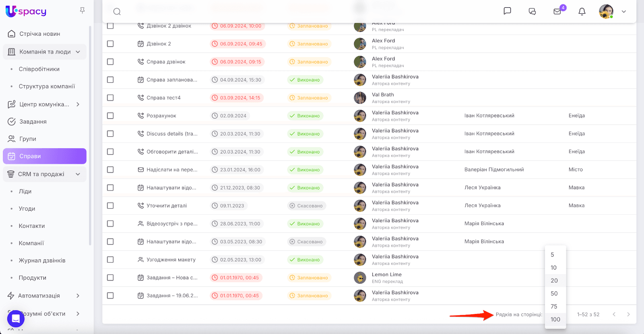The image size is (644, 334).
Task: Select the checkbox for Дзвінок 2 дзвінок
Action: tap(110, 26)
